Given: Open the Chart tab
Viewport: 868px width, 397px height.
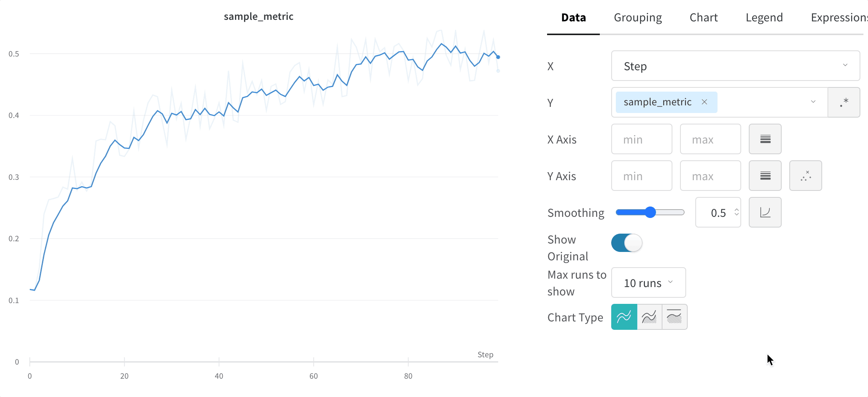Looking at the screenshot, I should click(703, 18).
